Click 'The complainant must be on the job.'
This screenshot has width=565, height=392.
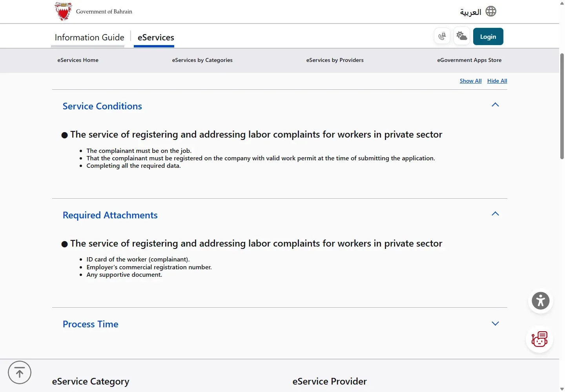[139, 151]
